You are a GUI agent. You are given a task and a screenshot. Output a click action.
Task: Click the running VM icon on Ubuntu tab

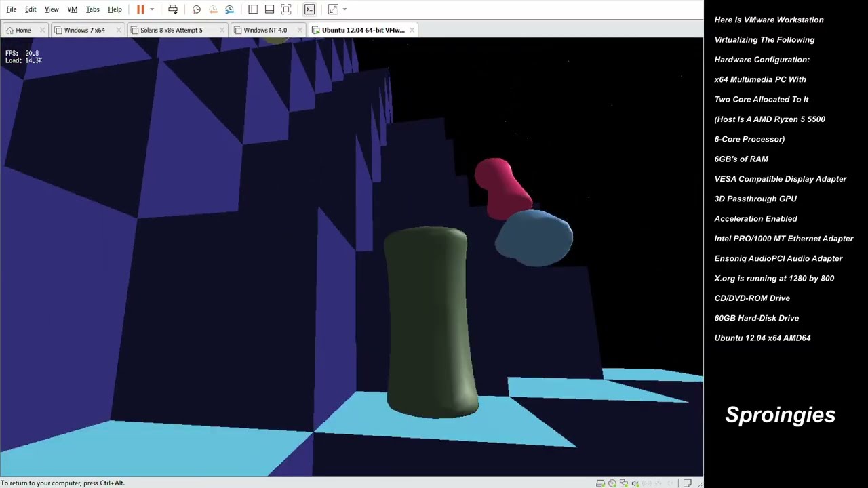pos(316,30)
